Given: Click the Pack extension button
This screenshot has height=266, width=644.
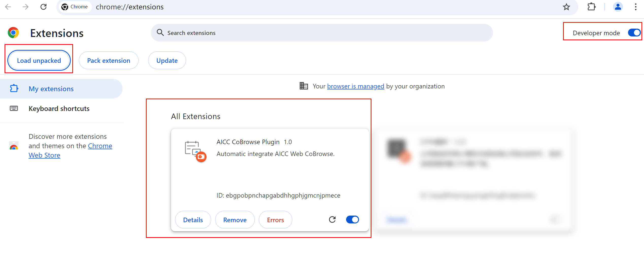Looking at the screenshot, I should tap(109, 60).
